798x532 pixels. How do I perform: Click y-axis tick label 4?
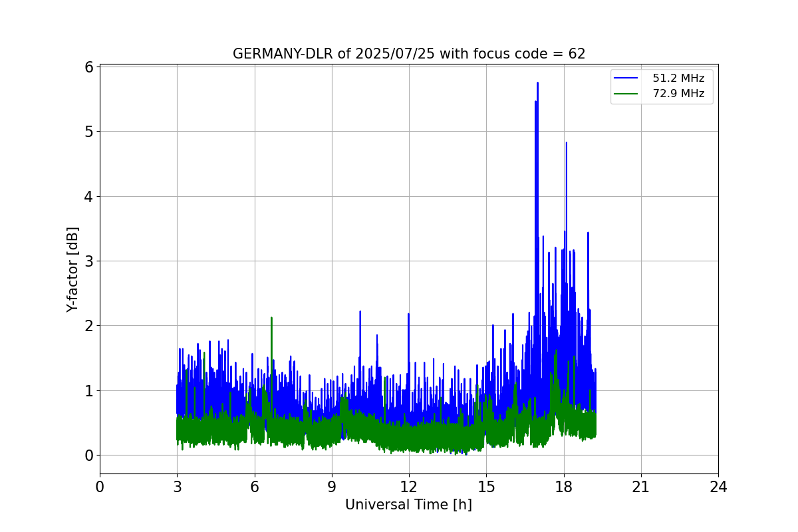(x=88, y=196)
